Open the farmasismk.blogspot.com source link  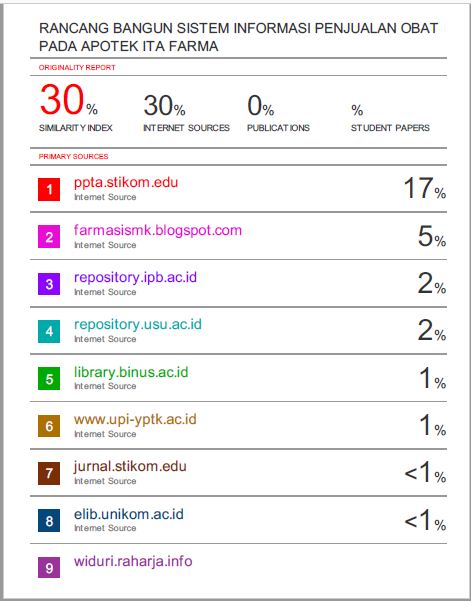click(158, 230)
